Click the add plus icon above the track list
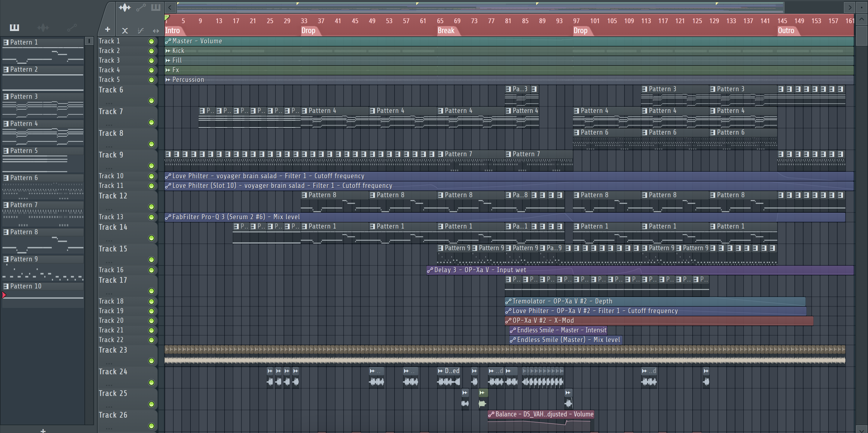868x433 pixels. click(108, 30)
